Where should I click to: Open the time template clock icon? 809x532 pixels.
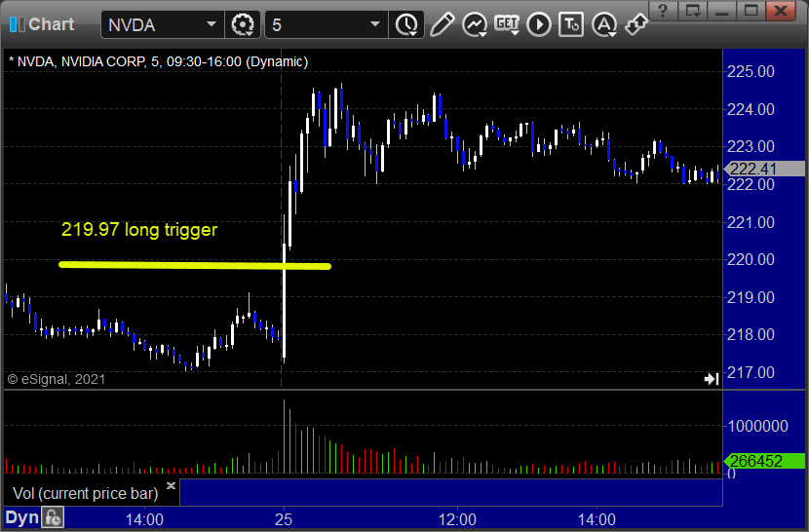pos(407,24)
